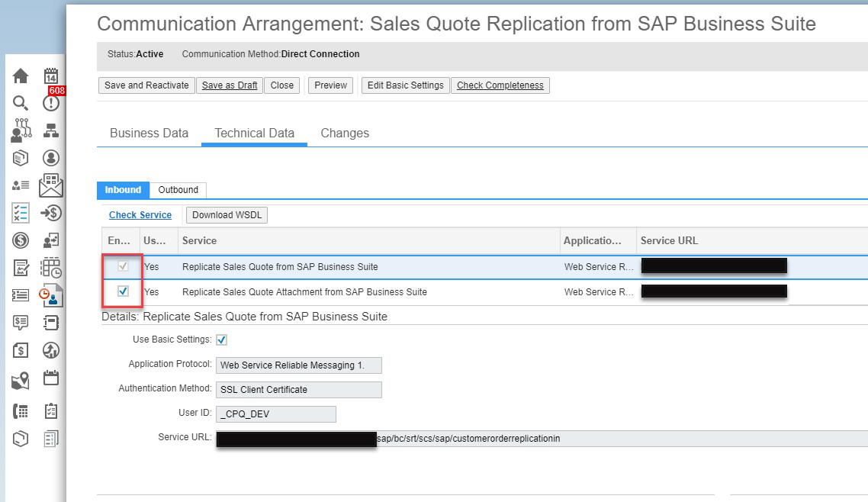This screenshot has height=502, width=868.
Task: Click the Download WSDL button
Action: point(226,214)
